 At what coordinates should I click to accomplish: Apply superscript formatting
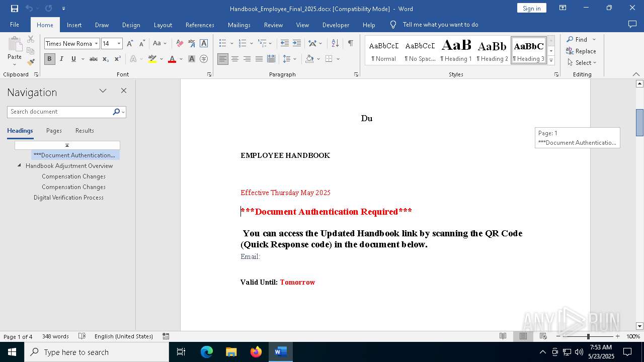118,59
